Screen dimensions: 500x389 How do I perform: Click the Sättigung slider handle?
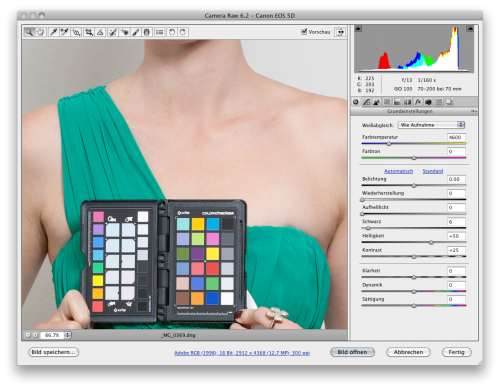click(x=414, y=305)
